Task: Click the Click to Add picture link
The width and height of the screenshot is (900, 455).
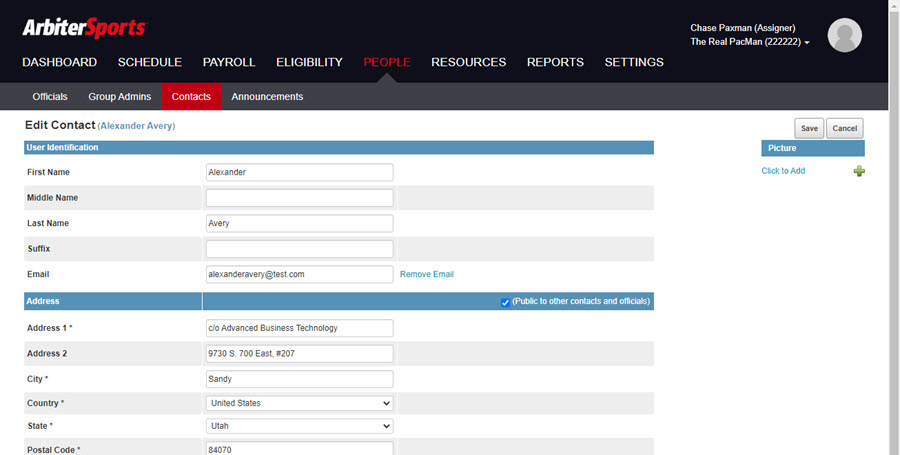Action: pos(783,171)
